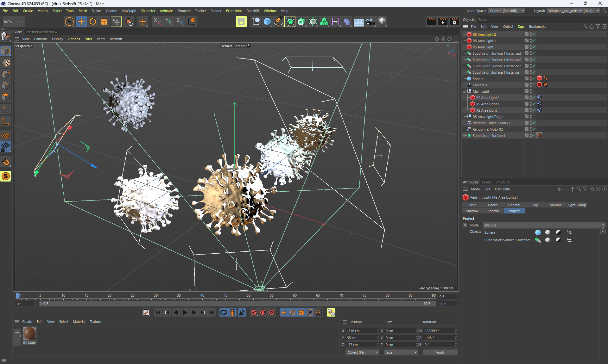
Task: Click the Position X input field
Action: (x=361, y=331)
